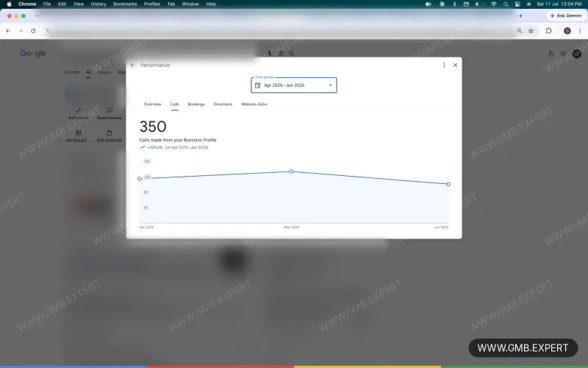Close the Performance panel with X
The image size is (588, 368).
[455, 65]
